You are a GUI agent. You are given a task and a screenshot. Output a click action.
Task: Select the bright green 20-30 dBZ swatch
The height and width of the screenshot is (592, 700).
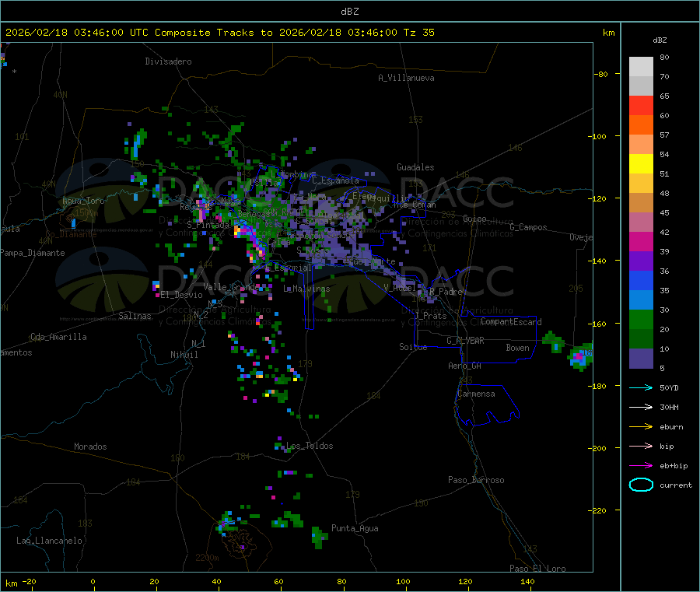[641, 319]
